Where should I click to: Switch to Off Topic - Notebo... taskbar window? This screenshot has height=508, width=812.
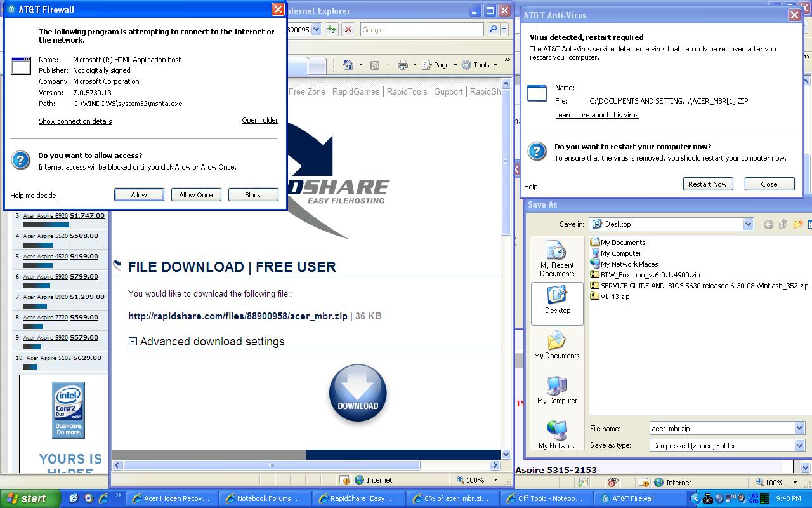(x=545, y=498)
